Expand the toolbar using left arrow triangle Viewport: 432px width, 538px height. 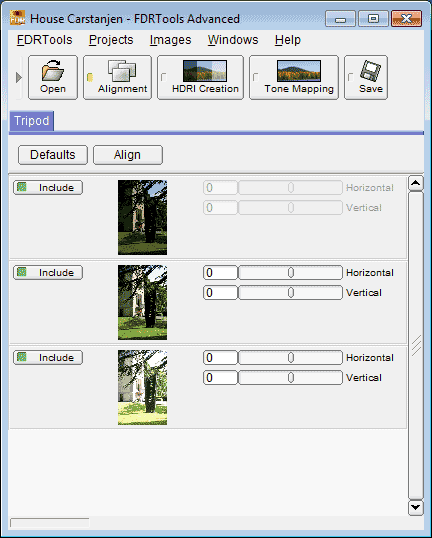coord(19,78)
